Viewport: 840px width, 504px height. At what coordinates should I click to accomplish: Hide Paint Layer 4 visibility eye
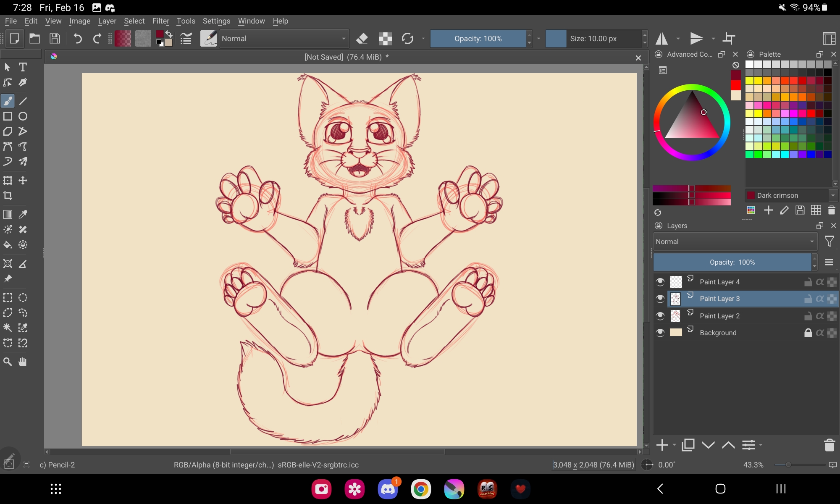660,282
